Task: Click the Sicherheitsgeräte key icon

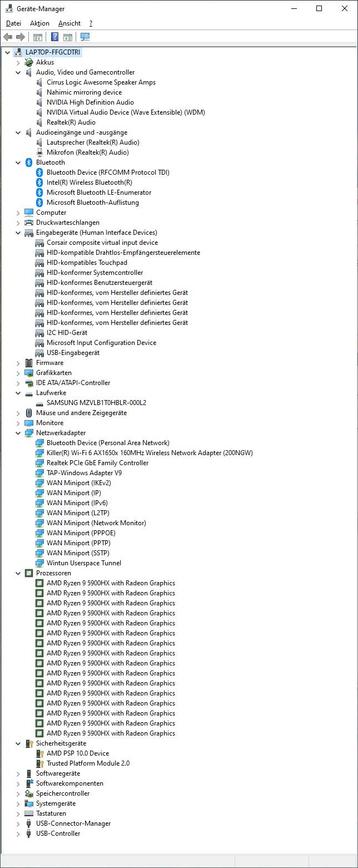Action: 29,743
